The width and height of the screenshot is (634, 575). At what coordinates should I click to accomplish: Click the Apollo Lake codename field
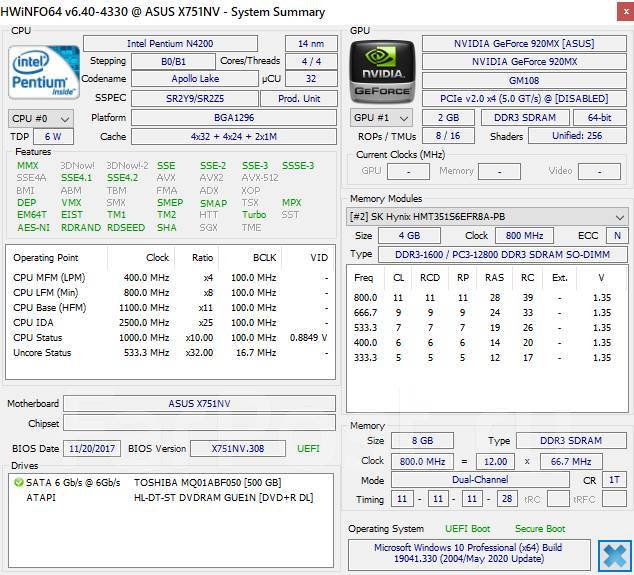(195, 79)
